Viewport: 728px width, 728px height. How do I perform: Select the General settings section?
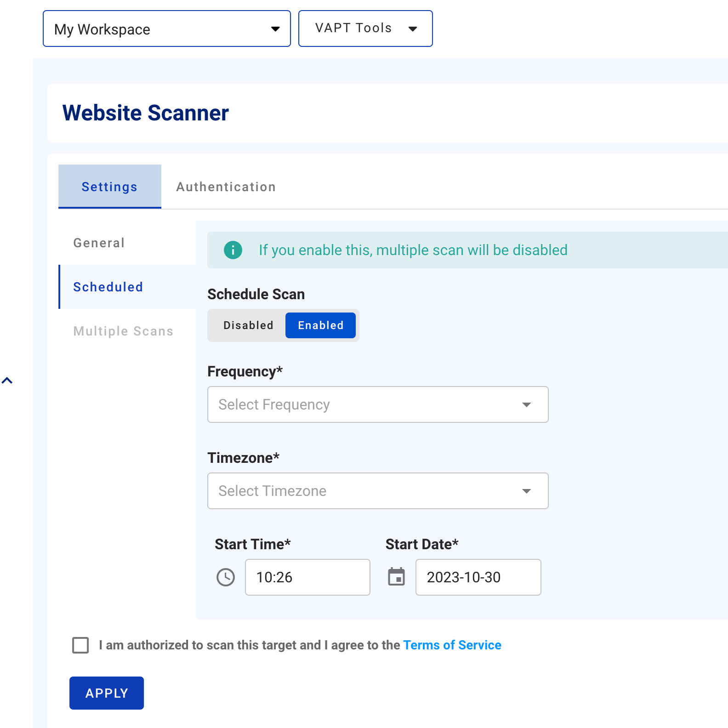99,243
